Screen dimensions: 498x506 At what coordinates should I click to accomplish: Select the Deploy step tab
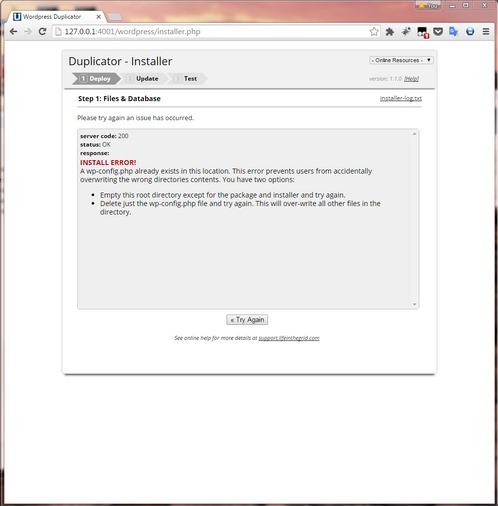tap(96, 79)
